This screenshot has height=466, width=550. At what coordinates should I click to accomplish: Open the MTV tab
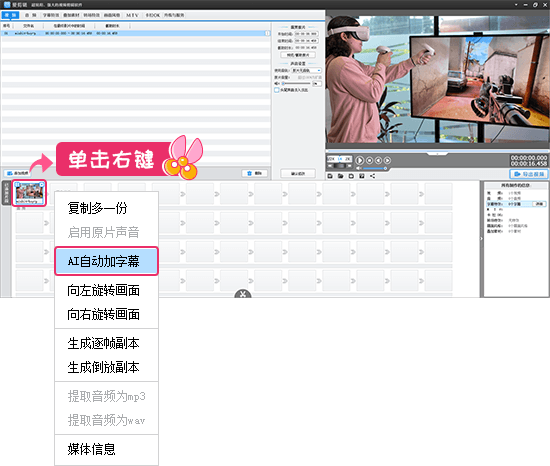coord(133,15)
